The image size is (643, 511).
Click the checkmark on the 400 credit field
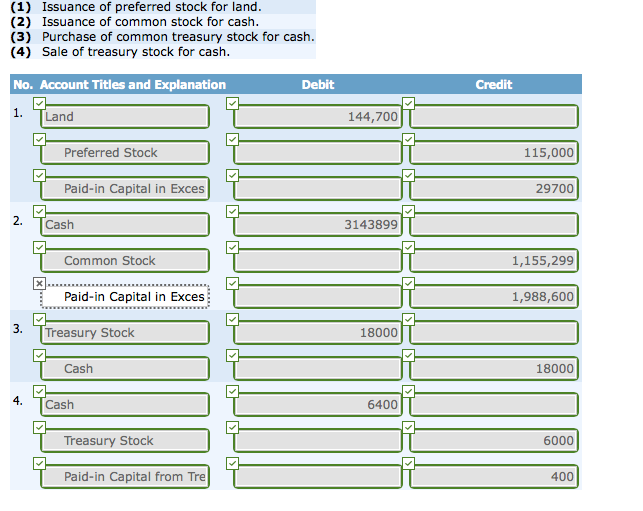(x=408, y=463)
